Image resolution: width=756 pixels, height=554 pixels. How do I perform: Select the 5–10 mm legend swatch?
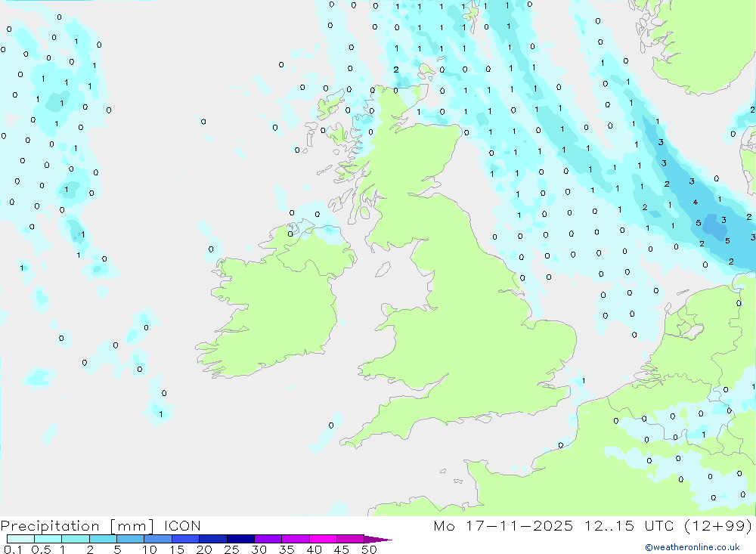point(131,539)
